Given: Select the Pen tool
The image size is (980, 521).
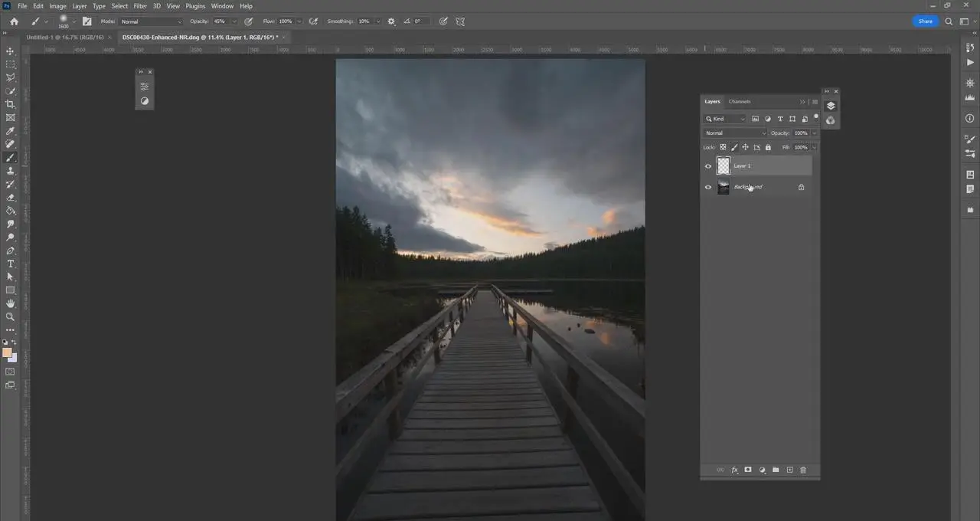Looking at the screenshot, I should coord(10,251).
